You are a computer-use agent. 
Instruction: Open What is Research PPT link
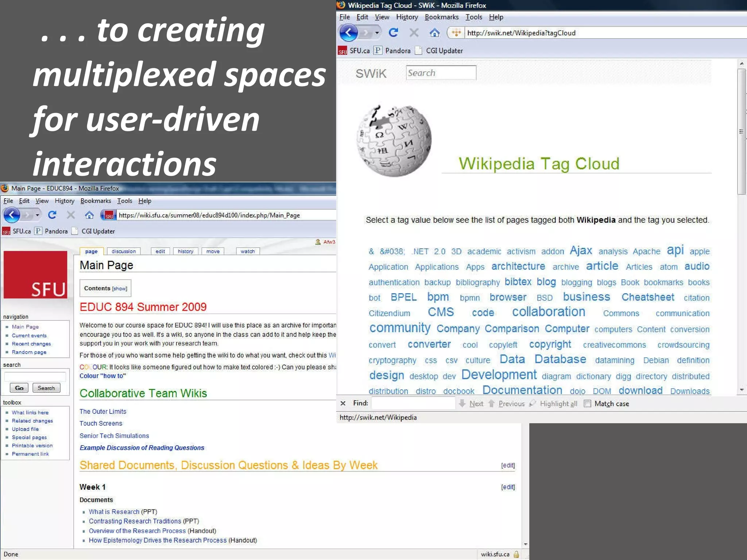pos(114,512)
